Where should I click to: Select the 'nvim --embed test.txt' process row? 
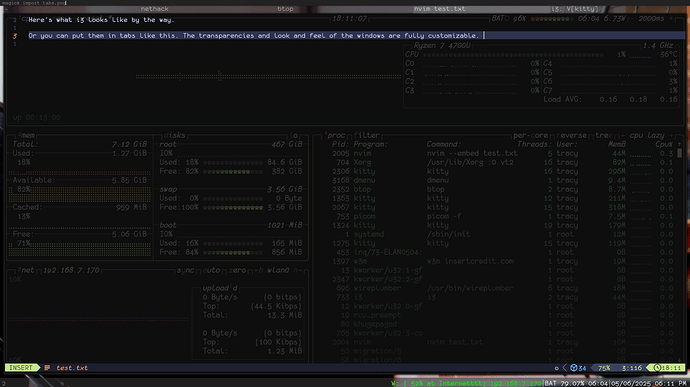click(502, 153)
